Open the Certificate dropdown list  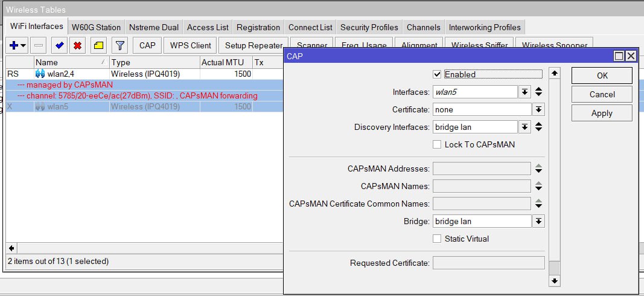coord(538,110)
